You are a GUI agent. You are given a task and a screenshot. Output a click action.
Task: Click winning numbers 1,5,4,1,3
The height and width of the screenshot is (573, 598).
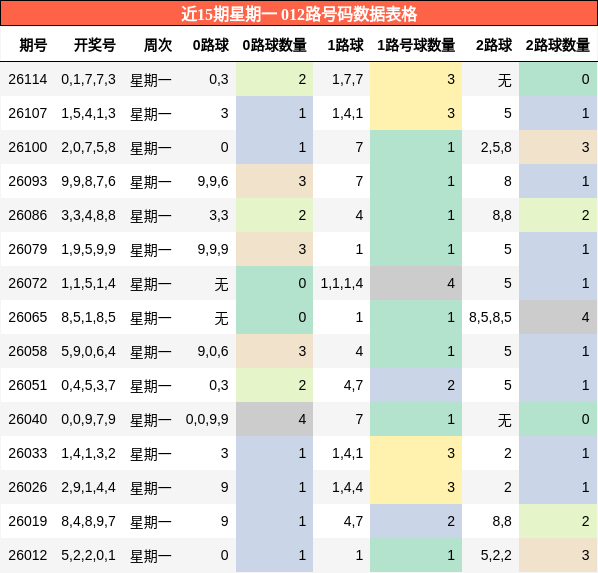point(88,113)
